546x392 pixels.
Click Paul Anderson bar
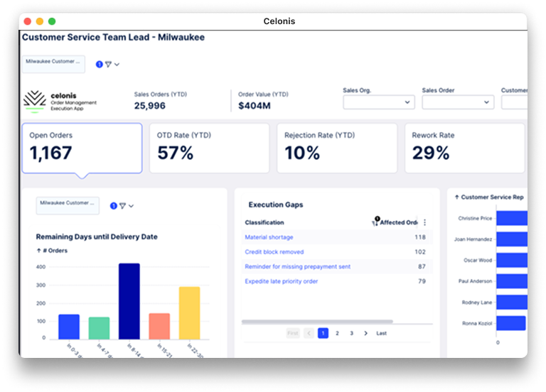[512, 281]
